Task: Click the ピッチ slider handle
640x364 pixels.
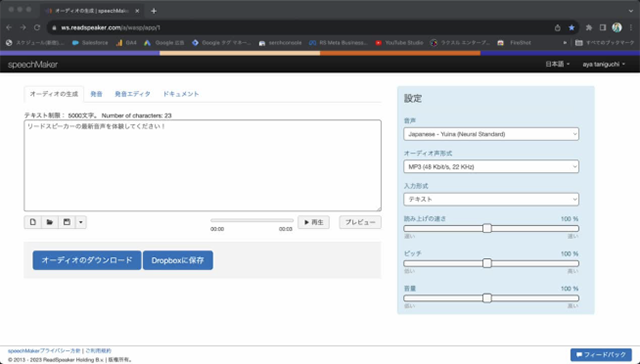Action: click(x=487, y=263)
